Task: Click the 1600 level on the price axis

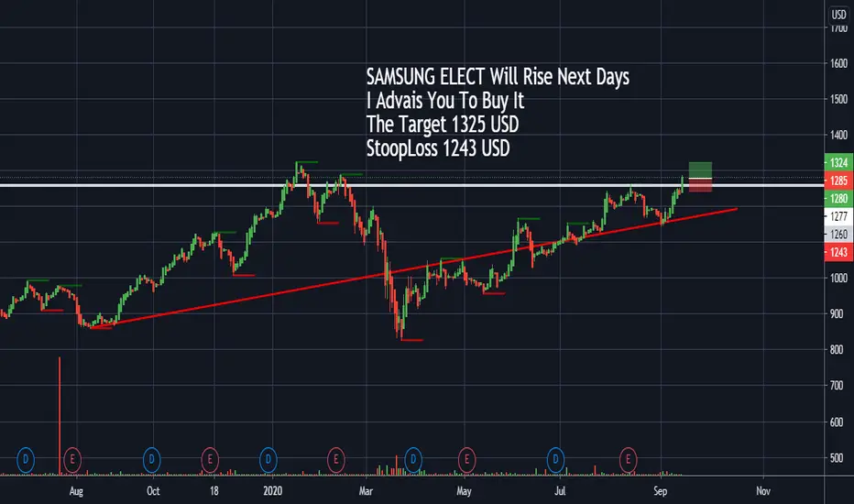Action: (x=838, y=63)
